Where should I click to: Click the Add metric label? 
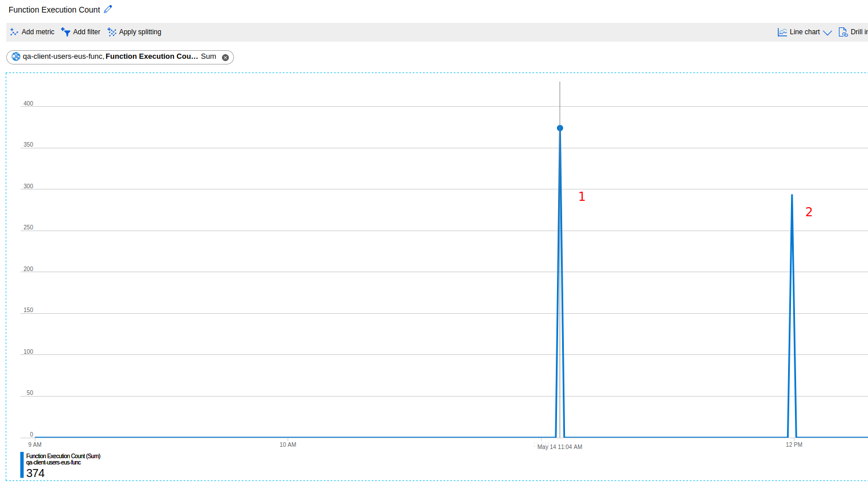point(39,32)
